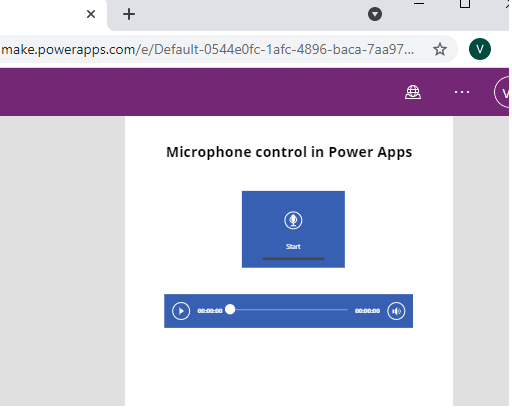This screenshot has height=408, width=512.
Task: Click the audio progress track line
Action: click(291, 310)
